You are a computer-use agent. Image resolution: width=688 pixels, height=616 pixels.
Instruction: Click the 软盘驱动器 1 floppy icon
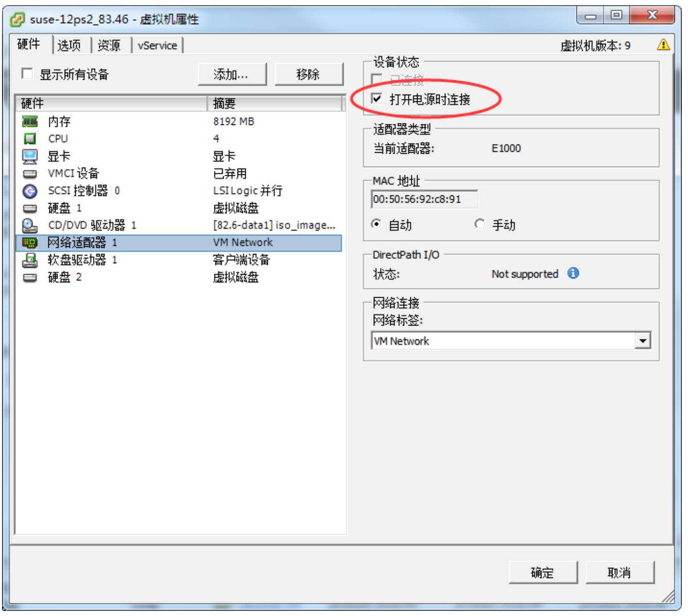click(x=31, y=260)
